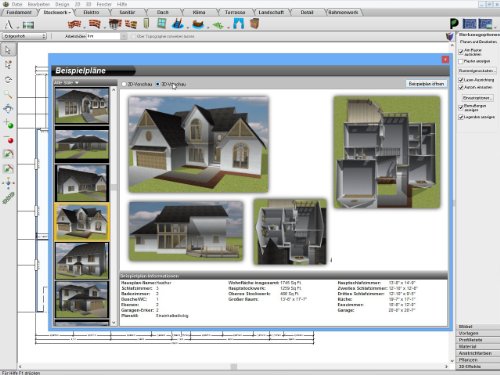
Task: Click the green P icon
Action: (454, 23)
